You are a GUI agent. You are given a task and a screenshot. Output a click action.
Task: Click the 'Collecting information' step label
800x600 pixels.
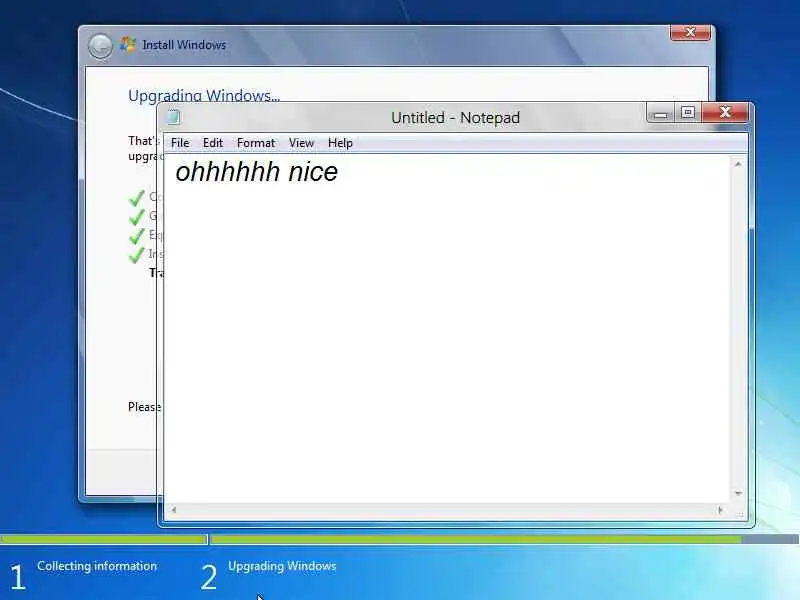tap(97, 566)
